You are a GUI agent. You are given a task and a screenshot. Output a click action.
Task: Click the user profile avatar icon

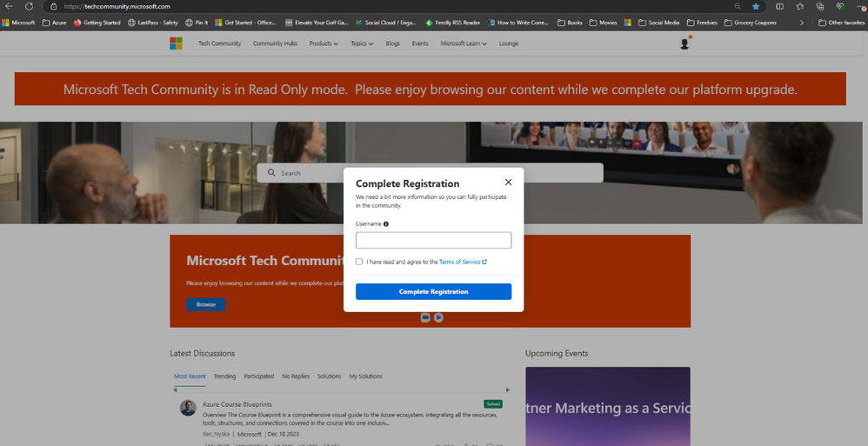[x=684, y=43]
